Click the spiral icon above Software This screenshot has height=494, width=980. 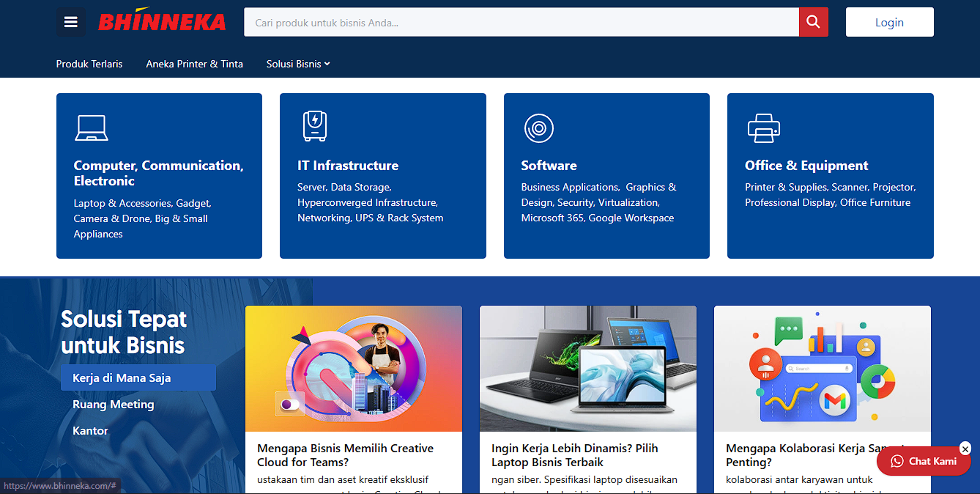pos(538,128)
